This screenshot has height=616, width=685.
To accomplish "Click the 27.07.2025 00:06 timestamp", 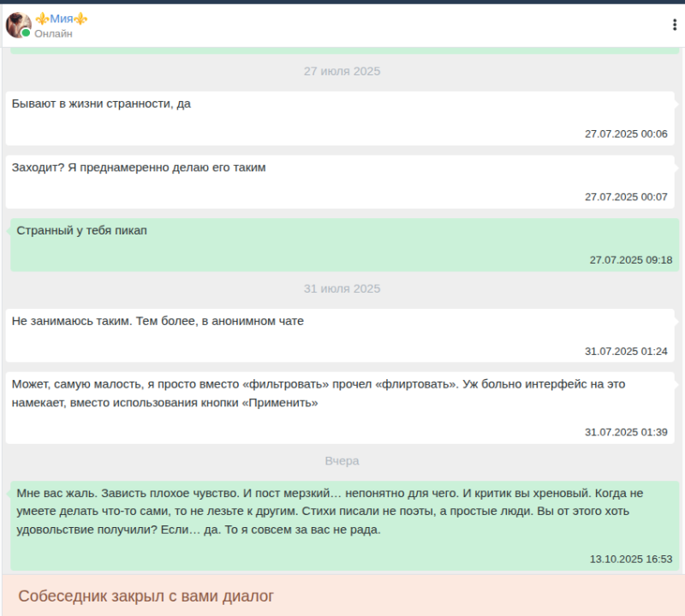I will point(626,133).
